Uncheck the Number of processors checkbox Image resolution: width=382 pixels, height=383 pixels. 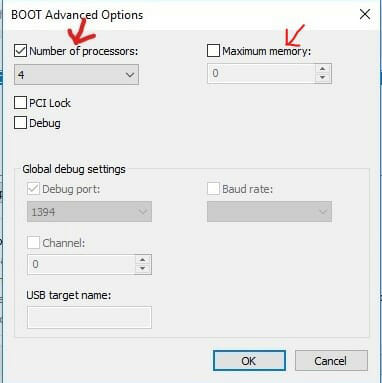pyautogui.click(x=20, y=51)
